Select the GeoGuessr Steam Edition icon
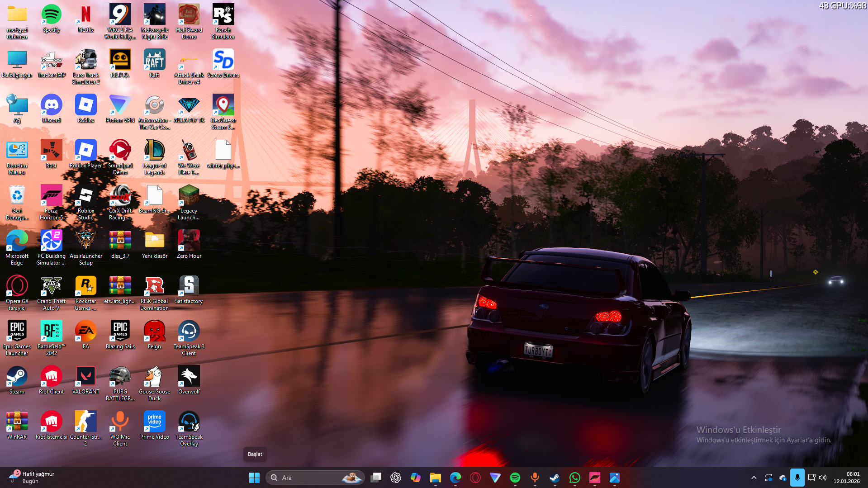 (223, 112)
